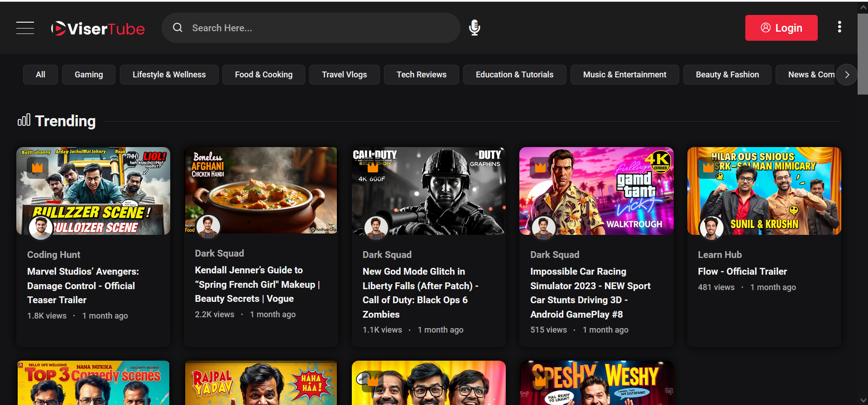Click the search magnifier icon
Image resolution: width=868 pixels, height=405 pixels.
[x=177, y=28]
